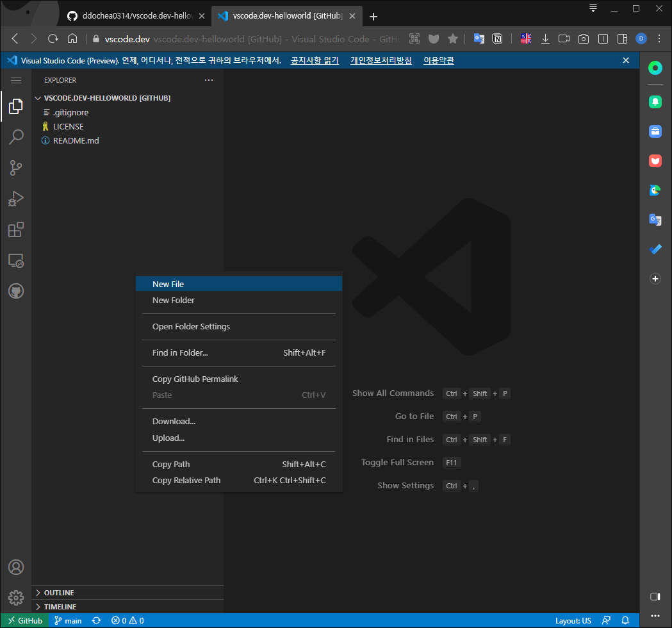Choose Copy Relative Path menu entry
The width and height of the screenshot is (672, 628).
(239, 480)
